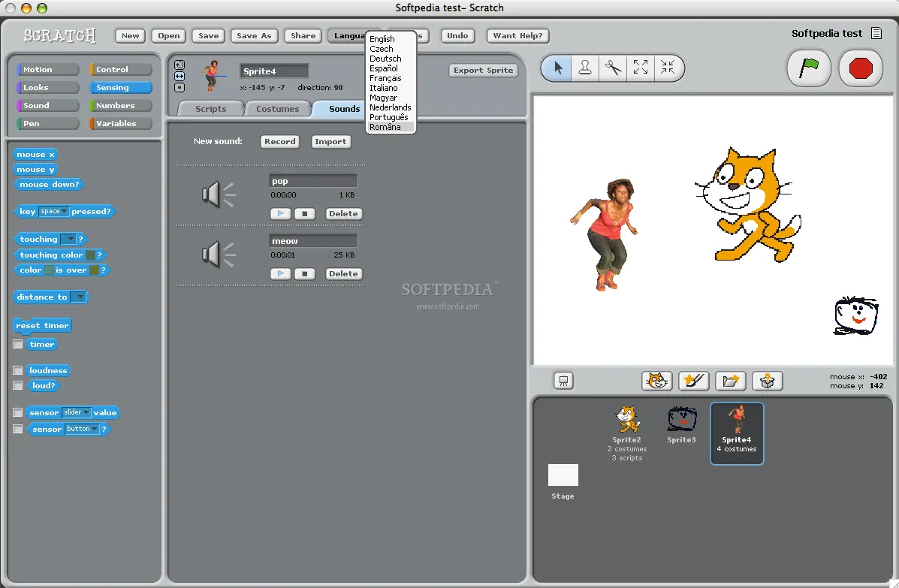Viewport: 899px width, 588px height.
Task: Click the first color swatch in color is over
Action: pyautogui.click(x=50, y=270)
